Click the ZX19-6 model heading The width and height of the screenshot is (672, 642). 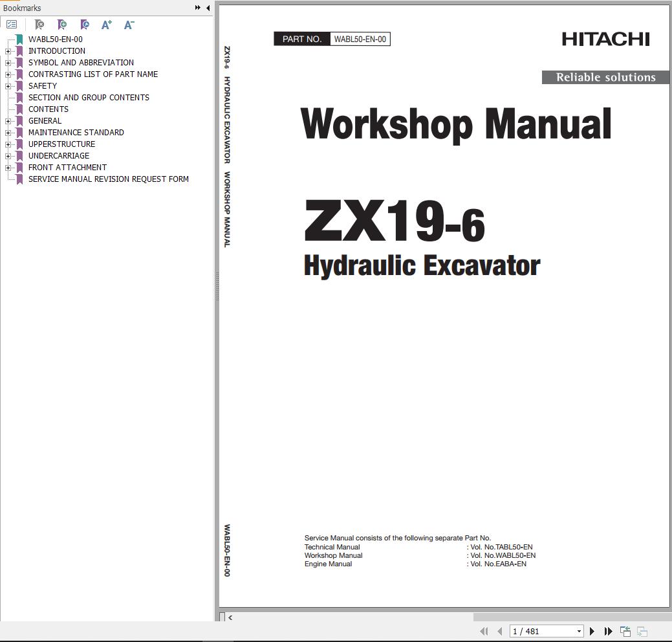point(395,222)
